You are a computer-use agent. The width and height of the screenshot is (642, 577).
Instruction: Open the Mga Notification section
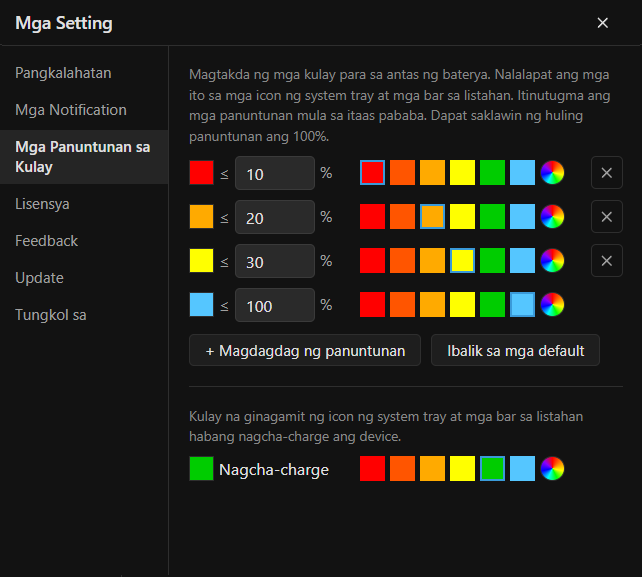(x=84, y=110)
